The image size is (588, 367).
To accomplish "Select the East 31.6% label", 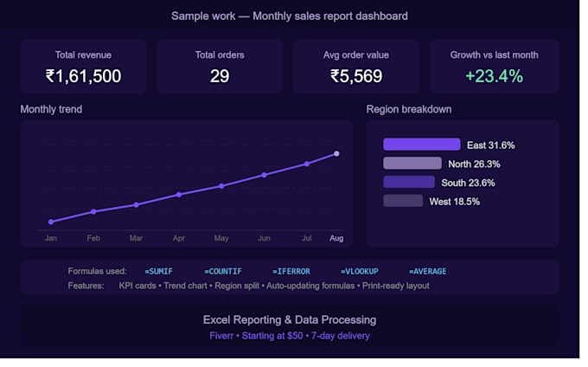I will (x=491, y=145).
